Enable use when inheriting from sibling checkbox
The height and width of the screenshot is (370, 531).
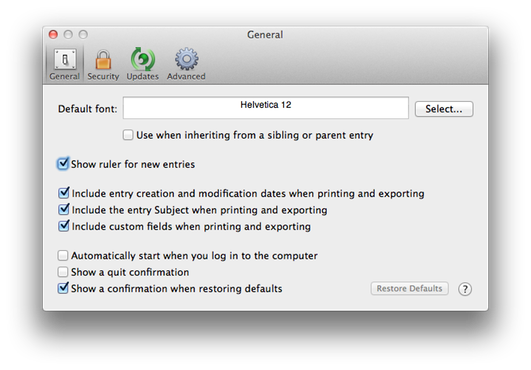pos(128,135)
